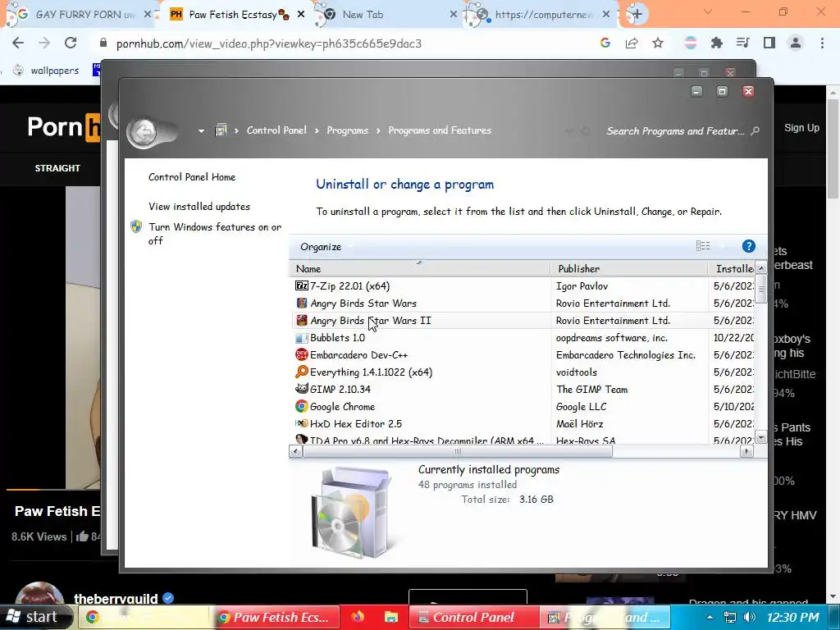Select the 7-Zip 22.01 (x64) program icon
840x630 pixels.
point(302,285)
